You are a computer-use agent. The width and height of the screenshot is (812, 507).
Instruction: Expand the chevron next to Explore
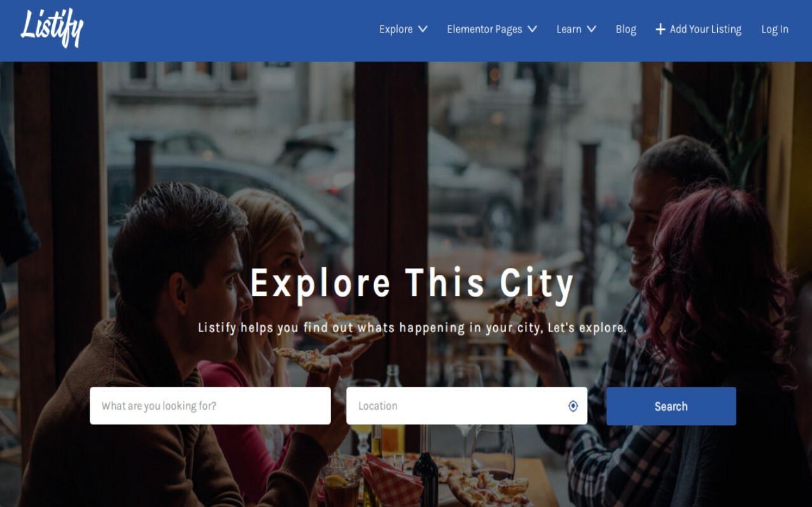tap(423, 29)
